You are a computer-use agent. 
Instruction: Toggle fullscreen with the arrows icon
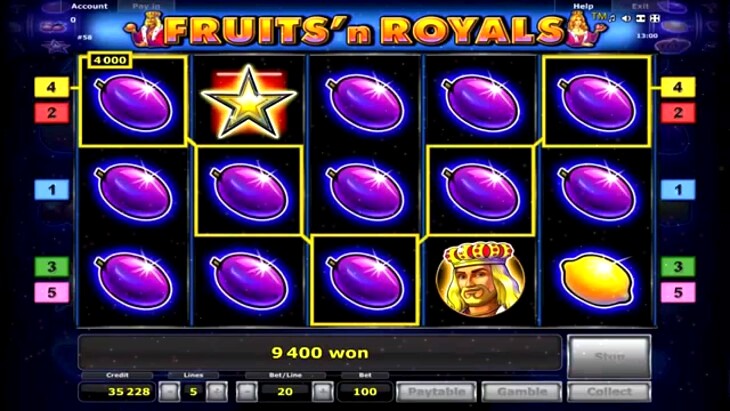click(641, 18)
